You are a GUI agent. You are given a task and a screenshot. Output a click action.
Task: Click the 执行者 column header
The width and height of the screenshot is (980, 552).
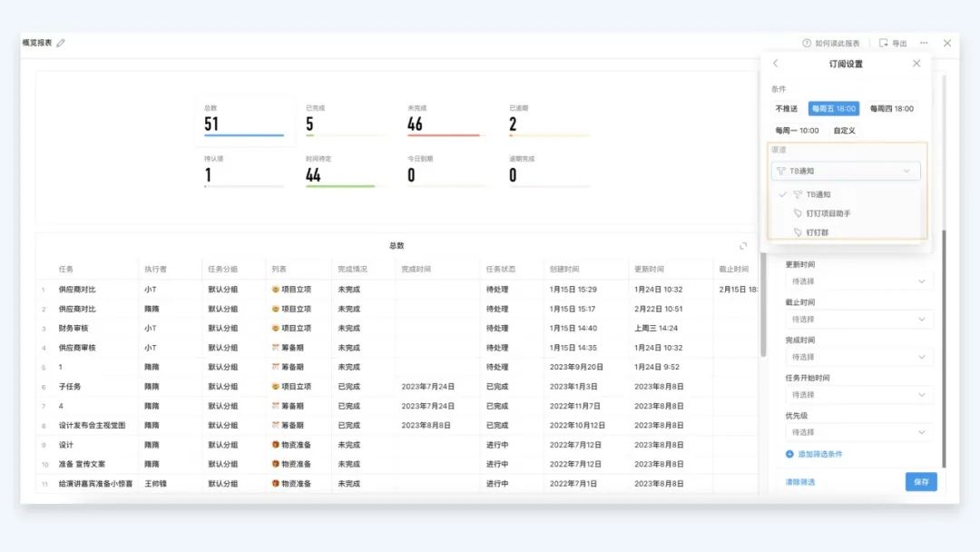tap(156, 270)
